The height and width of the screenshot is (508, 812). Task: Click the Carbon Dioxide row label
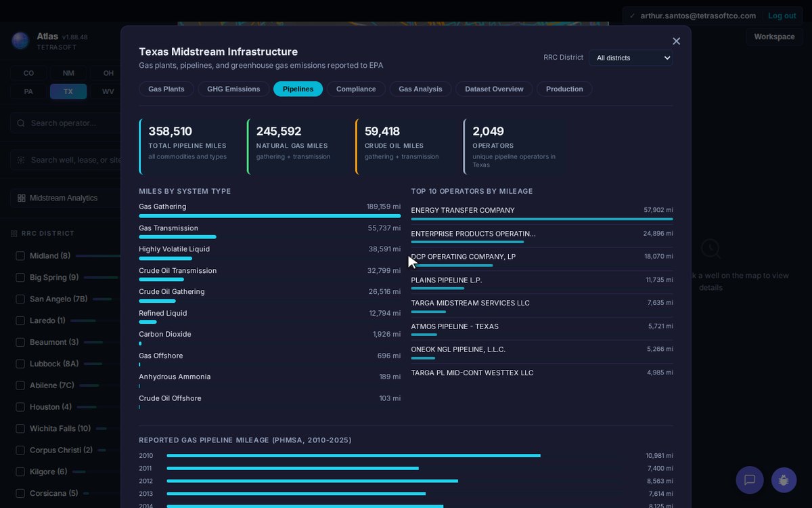tap(165, 335)
